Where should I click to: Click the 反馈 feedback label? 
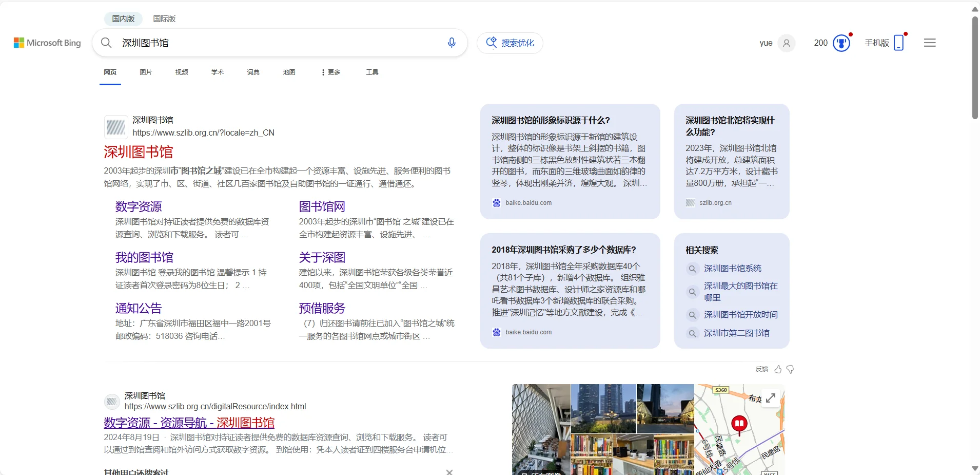[761, 369]
